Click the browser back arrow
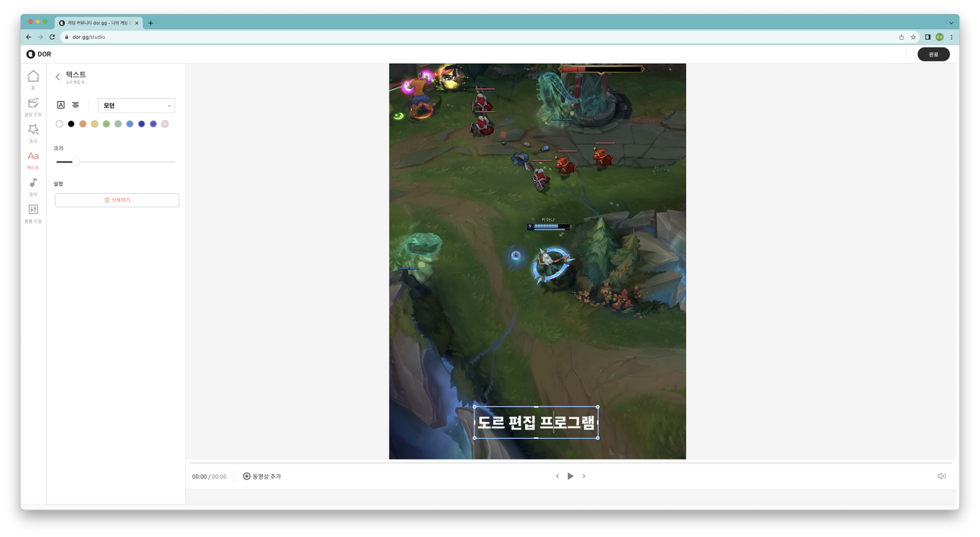The width and height of the screenshot is (980, 537). pyautogui.click(x=29, y=37)
